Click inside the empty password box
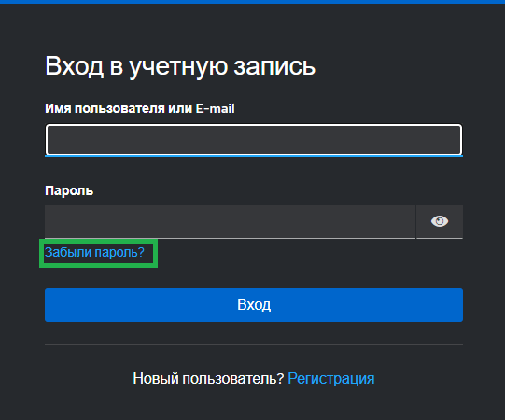This screenshot has width=505, height=420. coord(230,222)
